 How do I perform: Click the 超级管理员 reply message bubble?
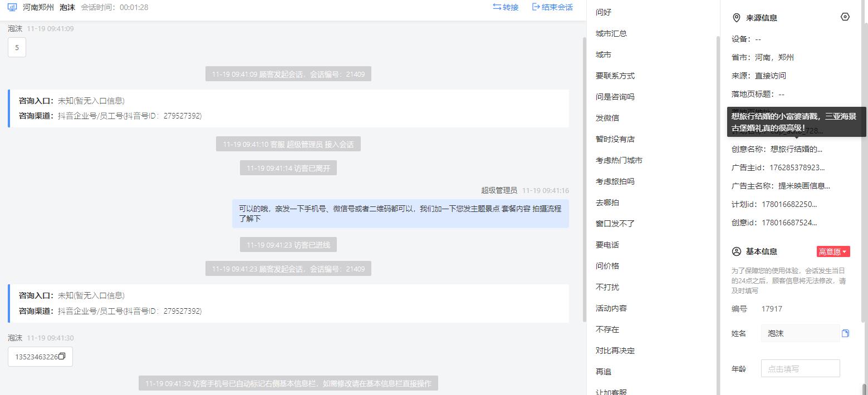coord(400,214)
